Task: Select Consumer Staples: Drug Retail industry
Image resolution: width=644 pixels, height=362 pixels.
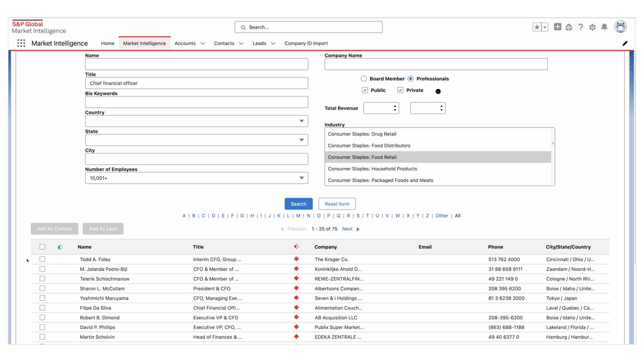Action: [x=438, y=134]
